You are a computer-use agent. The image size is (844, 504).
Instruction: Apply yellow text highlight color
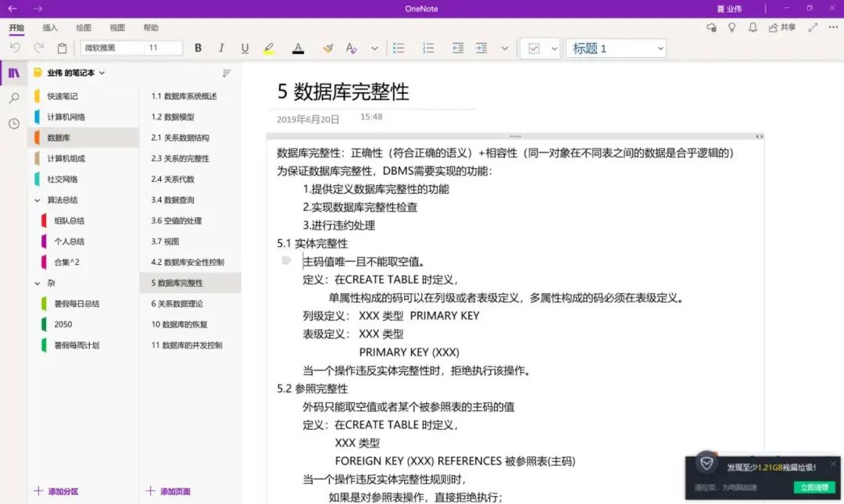tap(269, 48)
